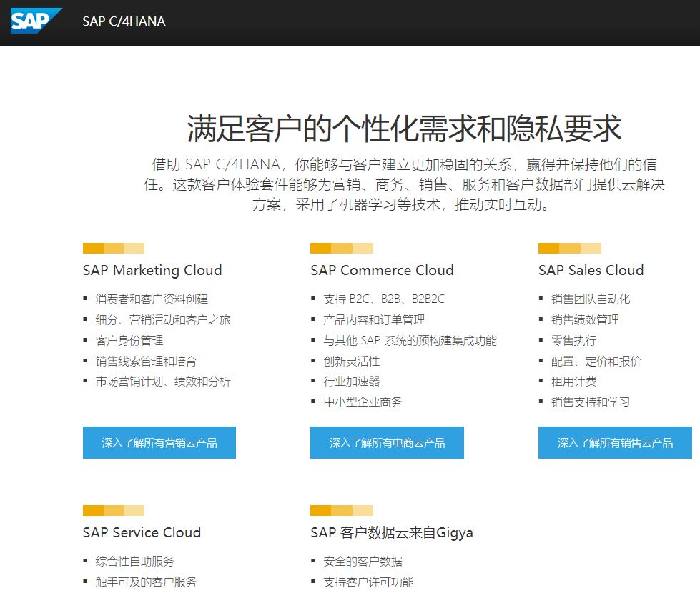Click the list item 细分、营销活动和客户之旅
Image resolution: width=700 pixels, height=593 pixels.
tap(163, 320)
